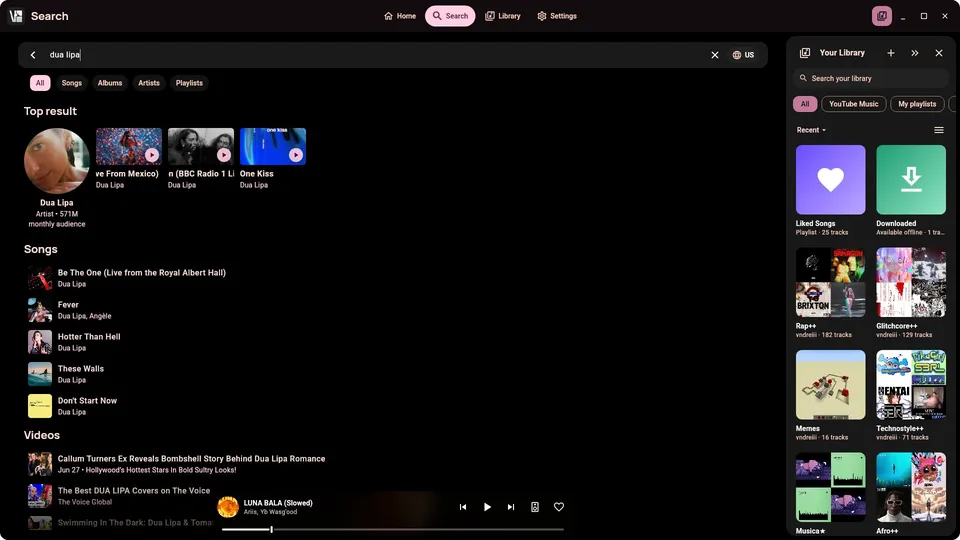The image size is (960, 540).
Task: Go back using the search bar arrow
Action: pos(33,55)
